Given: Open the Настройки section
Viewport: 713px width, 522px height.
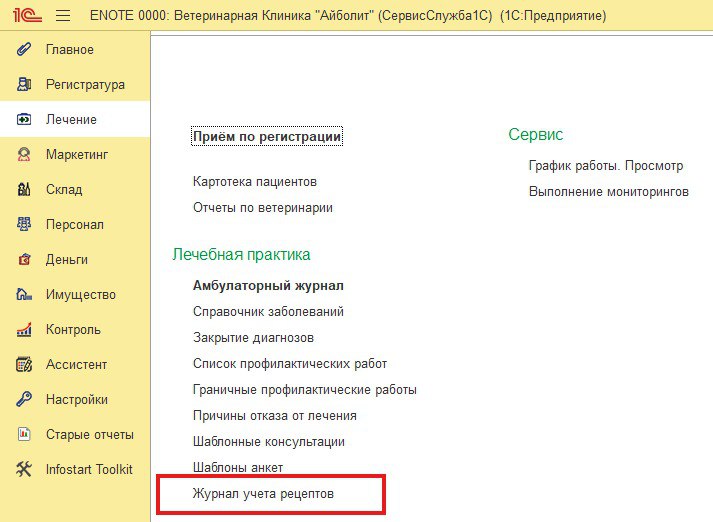Looking at the screenshot, I should (x=77, y=399).
